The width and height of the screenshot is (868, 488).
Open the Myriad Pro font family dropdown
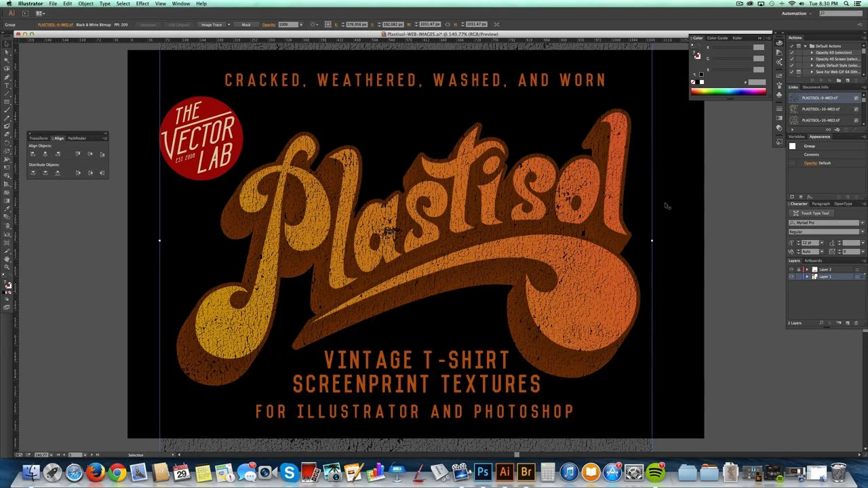863,222
